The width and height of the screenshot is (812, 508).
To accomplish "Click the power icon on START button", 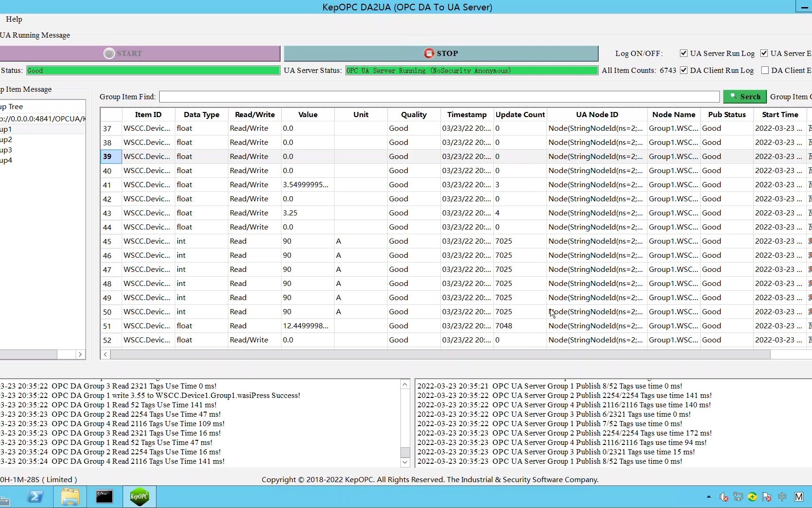I will click(x=109, y=54).
